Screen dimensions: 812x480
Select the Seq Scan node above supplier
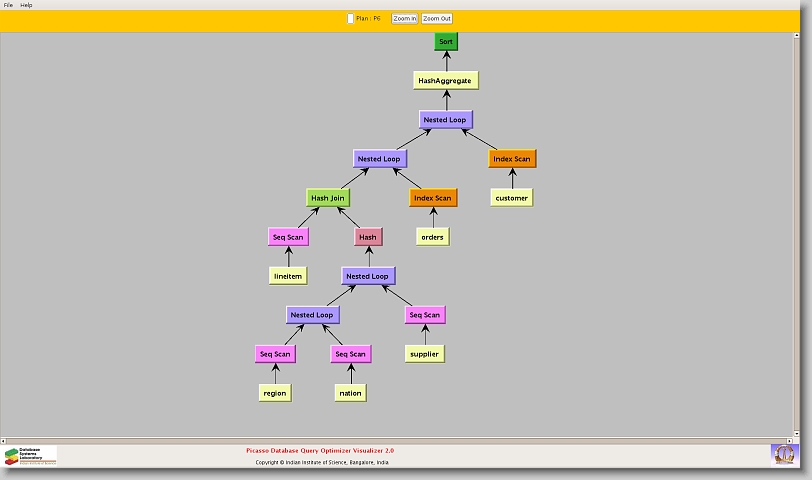point(424,315)
